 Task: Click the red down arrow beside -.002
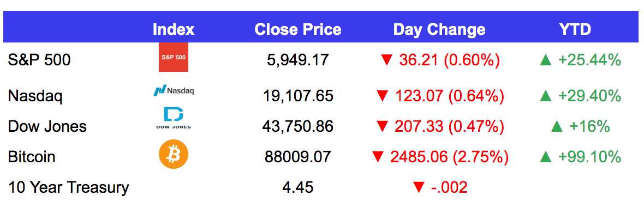point(419,187)
